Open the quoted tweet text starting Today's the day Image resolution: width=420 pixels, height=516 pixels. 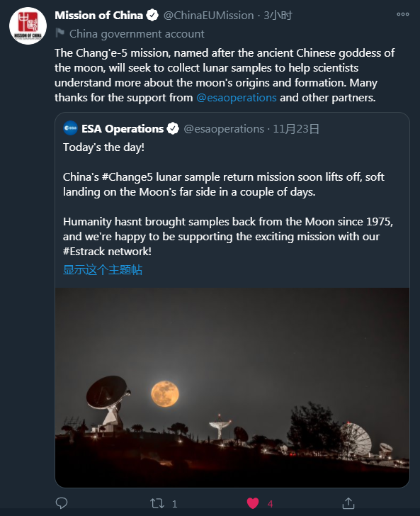[x=228, y=199]
